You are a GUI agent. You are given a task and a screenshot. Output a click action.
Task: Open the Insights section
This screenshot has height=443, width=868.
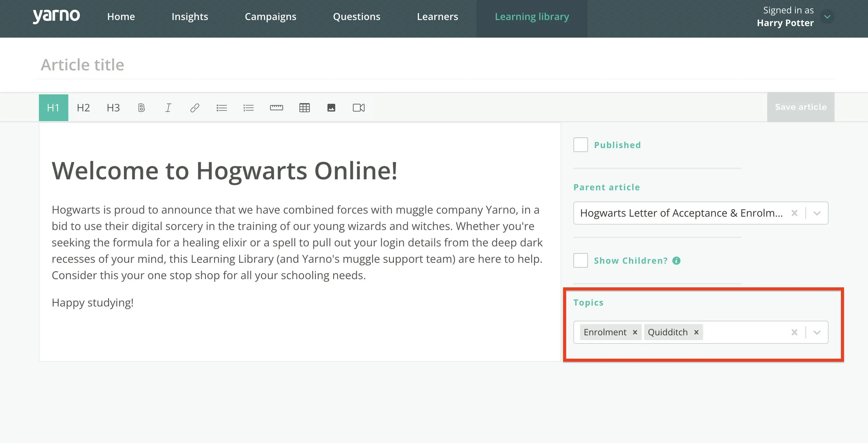tap(190, 16)
